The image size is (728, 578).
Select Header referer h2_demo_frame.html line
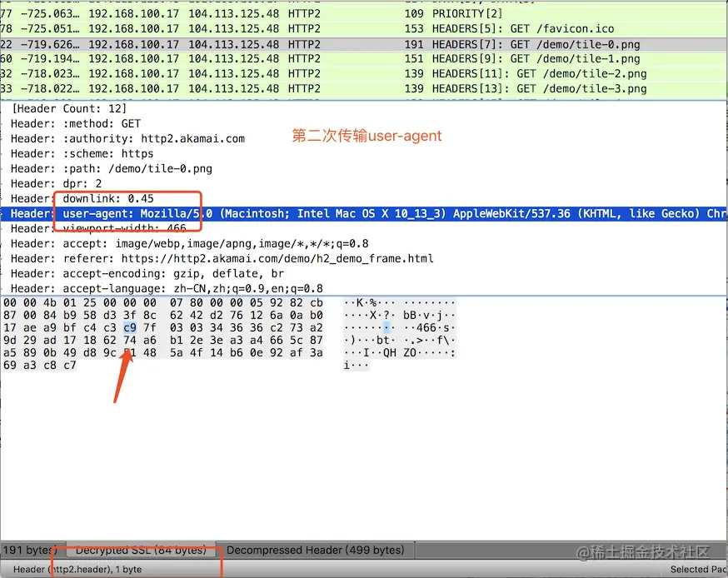[x=222, y=258]
